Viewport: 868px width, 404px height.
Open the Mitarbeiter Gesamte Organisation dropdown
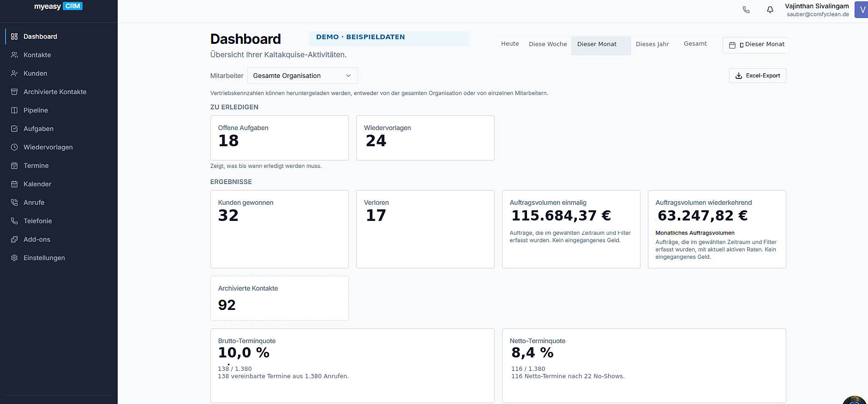tap(302, 76)
